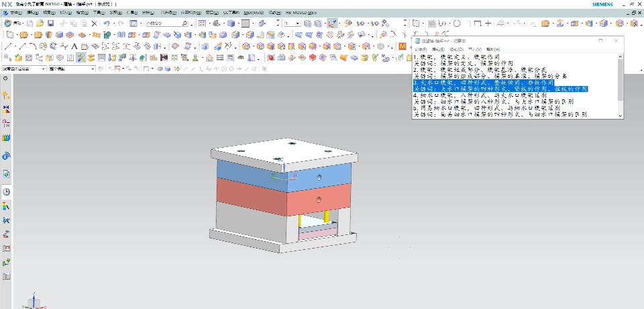Screen dimensions: 644x309
Task: Select the Circle sketch tool
Action: click(457, 24)
